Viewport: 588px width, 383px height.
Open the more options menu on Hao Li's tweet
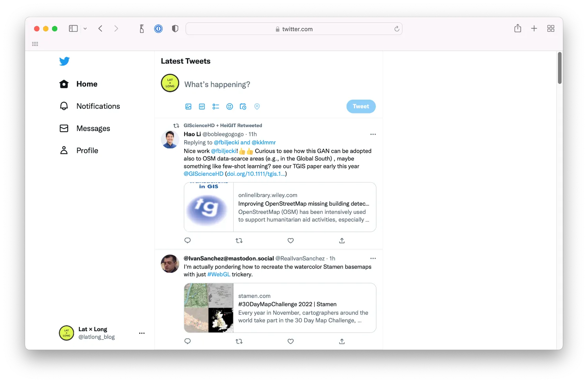373,134
